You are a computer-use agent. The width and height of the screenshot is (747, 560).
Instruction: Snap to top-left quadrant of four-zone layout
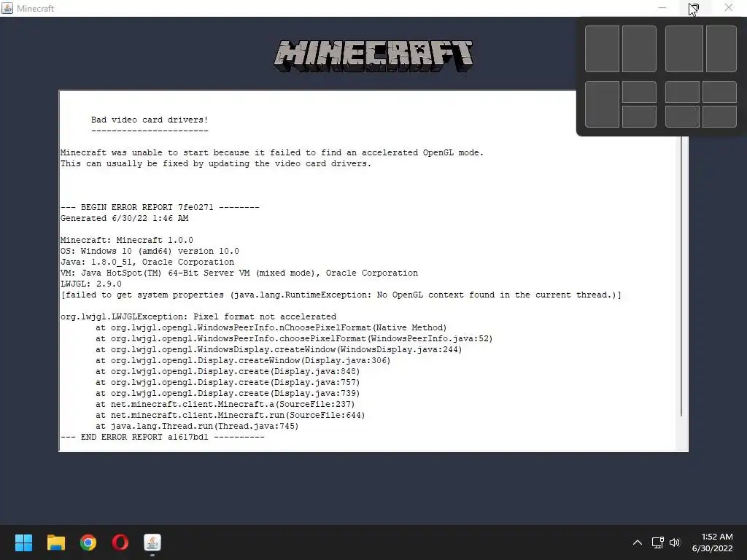682,92
